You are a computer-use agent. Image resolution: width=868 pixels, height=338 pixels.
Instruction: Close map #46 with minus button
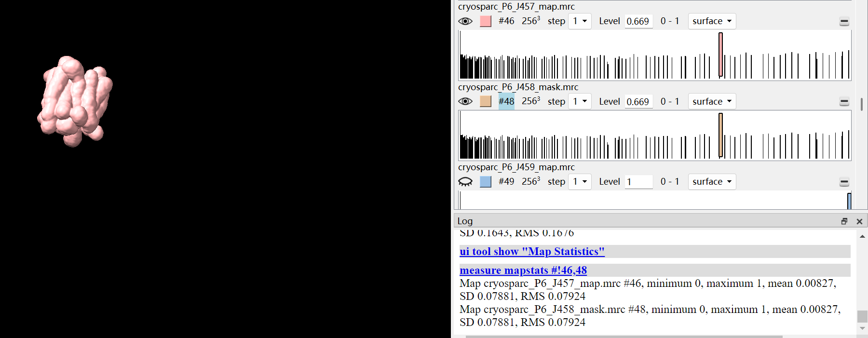pyautogui.click(x=844, y=22)
